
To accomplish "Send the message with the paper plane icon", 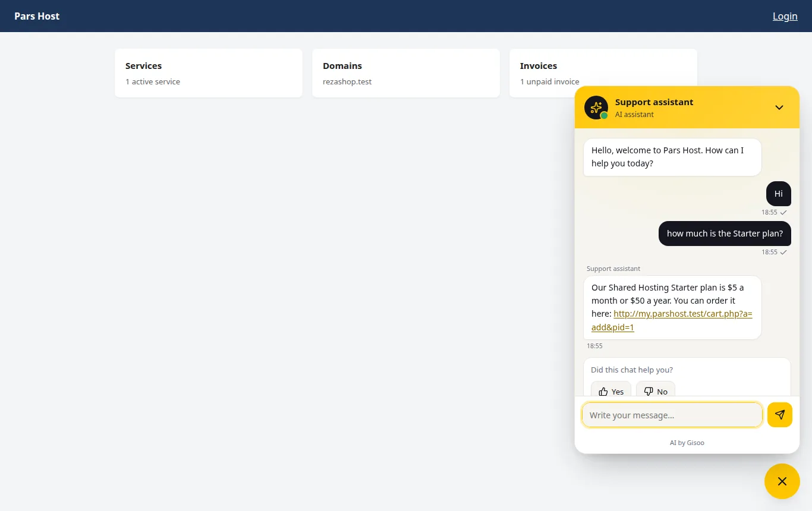I will (x=780, y=415).
